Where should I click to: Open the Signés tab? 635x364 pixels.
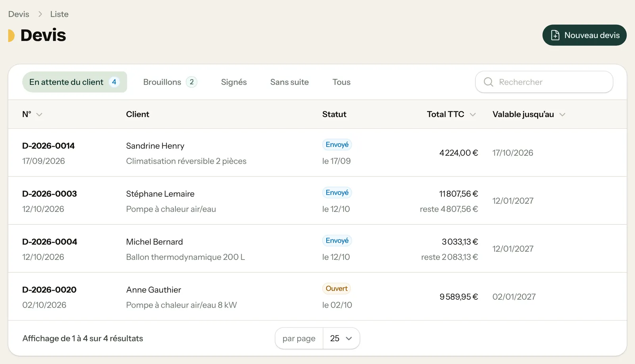tap(234, 82)
